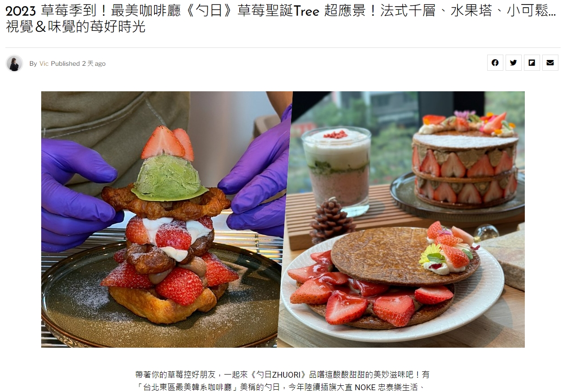Viewport: 562px width, 392px height.
Task: Open author Vic's profile link
Action: [44, 64]
